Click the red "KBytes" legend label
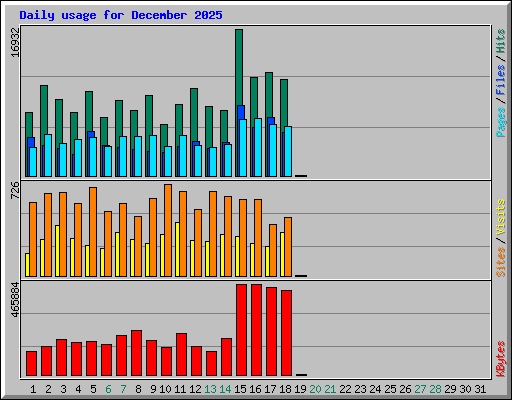 500,359
